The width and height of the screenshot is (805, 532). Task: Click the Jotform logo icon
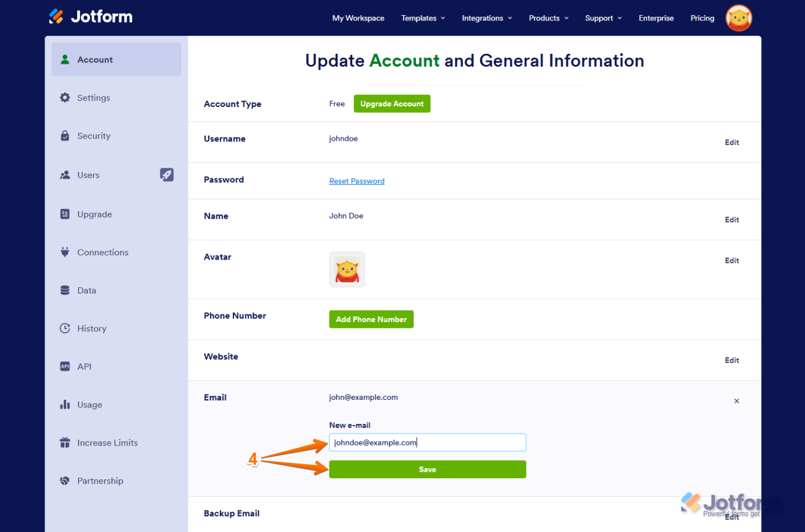56,16
